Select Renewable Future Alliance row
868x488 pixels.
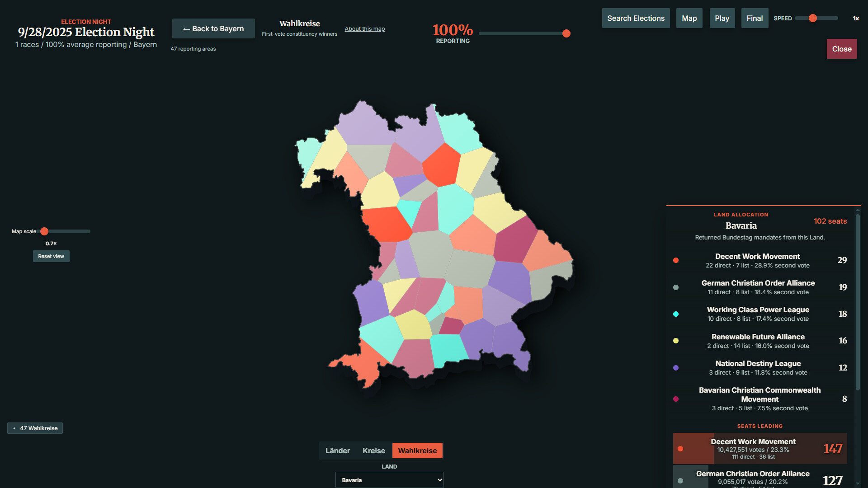pyautogui.click(x=760, y=341)
